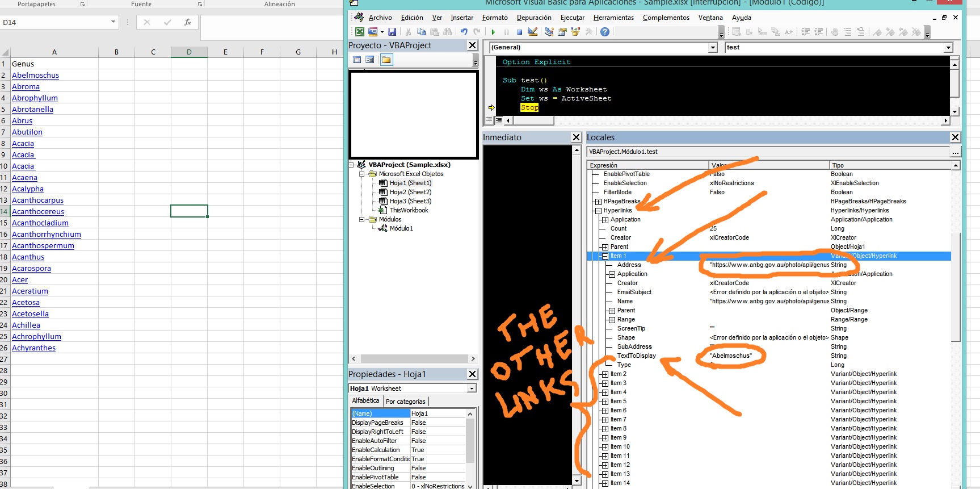Open VBA Help with the question mark icon
This screenshot has height=489, width=980.
click(x=605, y=32)
